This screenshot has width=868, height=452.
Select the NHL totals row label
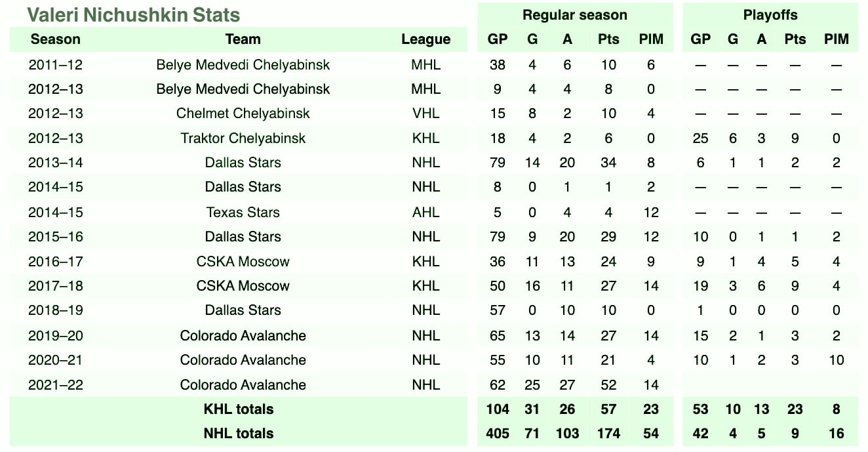tap(239, 433)
